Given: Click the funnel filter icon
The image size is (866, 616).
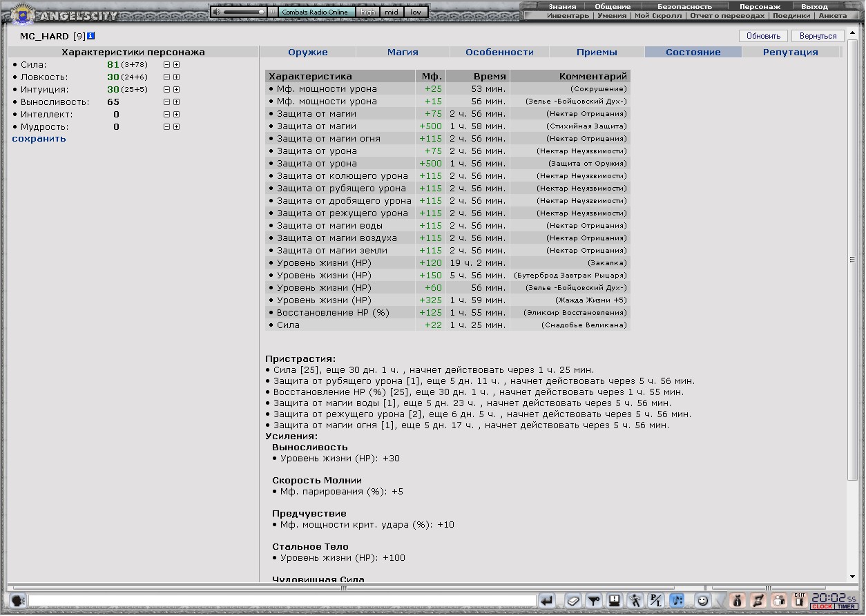Looking at the screenshot, I should (x=593, y=600).
